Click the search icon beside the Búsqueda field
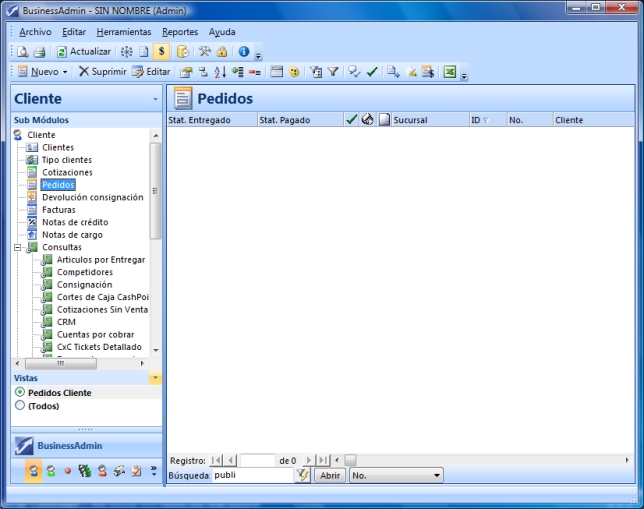 tap(303, 476)
